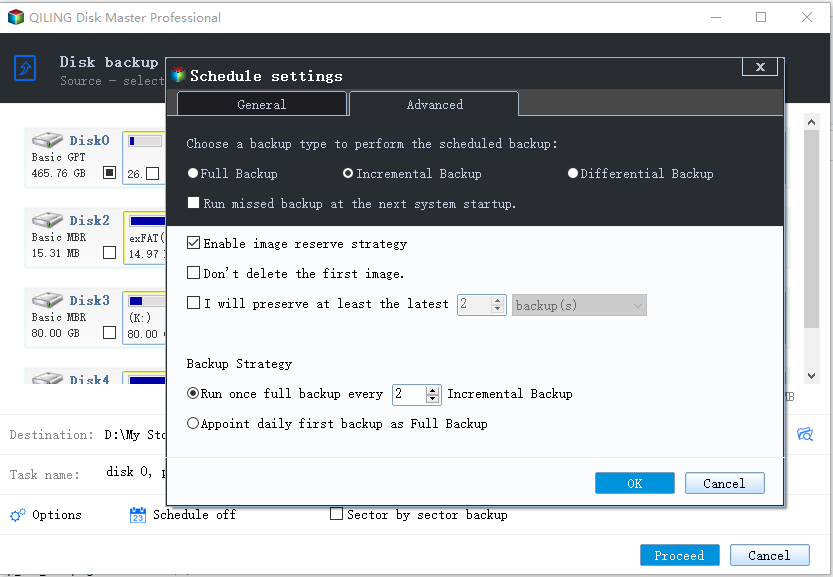This screenshot has width=833, height=577.
Task: Click the Disk3 drive icon
Action: 47,300
